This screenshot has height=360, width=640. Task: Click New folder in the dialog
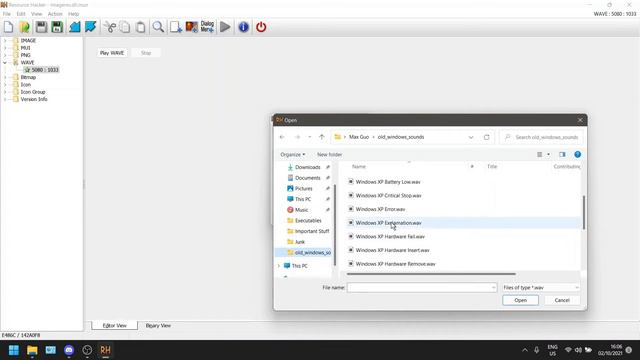[329, 155]
